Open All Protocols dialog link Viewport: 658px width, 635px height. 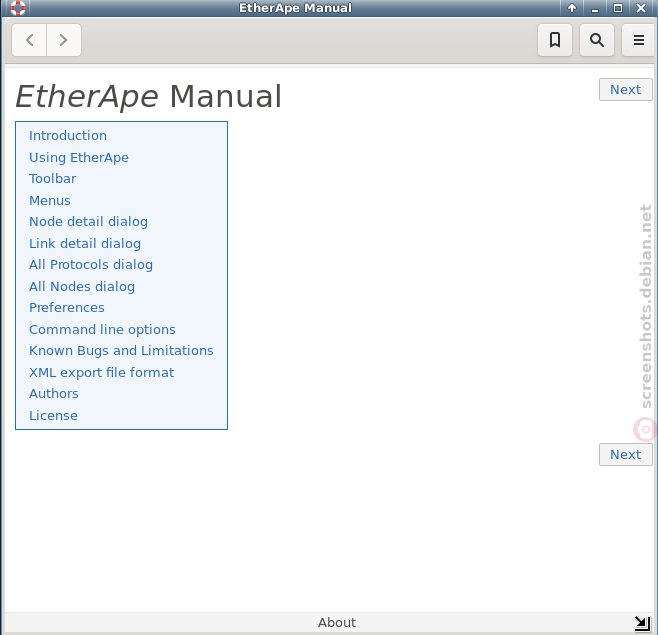pyautogui.click(x=91, y=265)
